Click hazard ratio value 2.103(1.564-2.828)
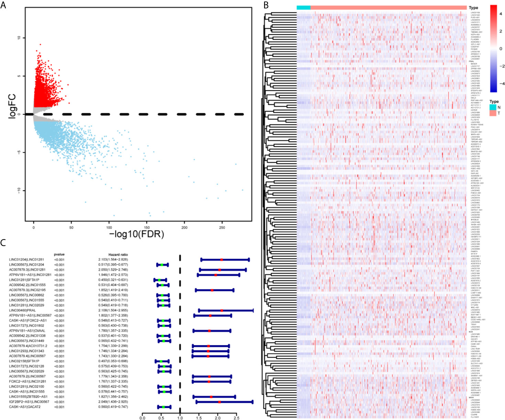Screen dimensions: 505x420 [x=113, y=260]
